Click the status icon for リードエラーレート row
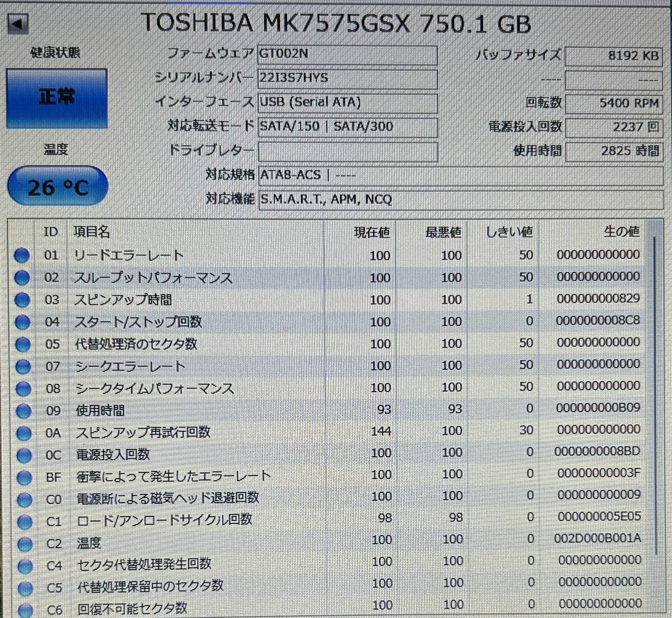Image resolution: width=672 pixels, height=618 pixels. pos(21,255)
